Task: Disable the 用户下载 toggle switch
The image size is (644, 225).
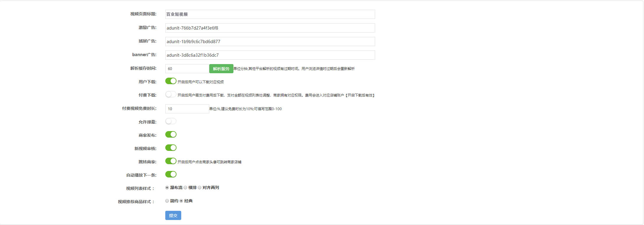Action: pyautogui.click(x=171, y=81)
